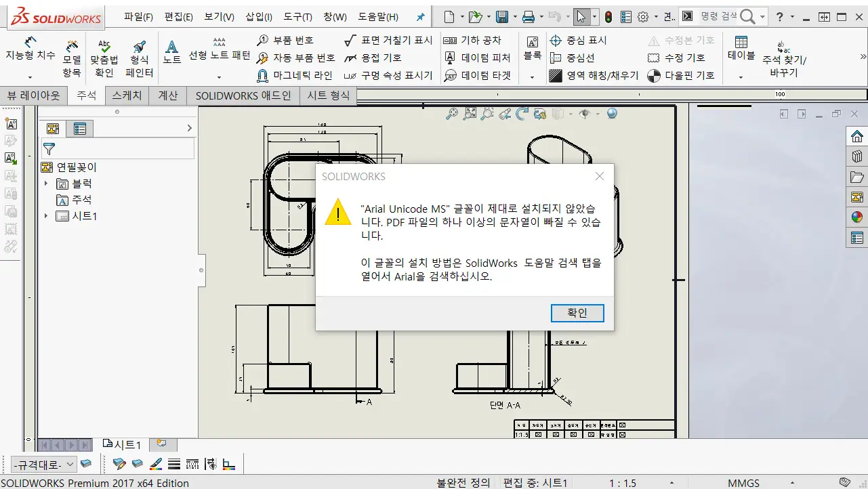Open the 선형 노트 패턴 tool
This screenshot has width=868, height=489.
(219, 49)
